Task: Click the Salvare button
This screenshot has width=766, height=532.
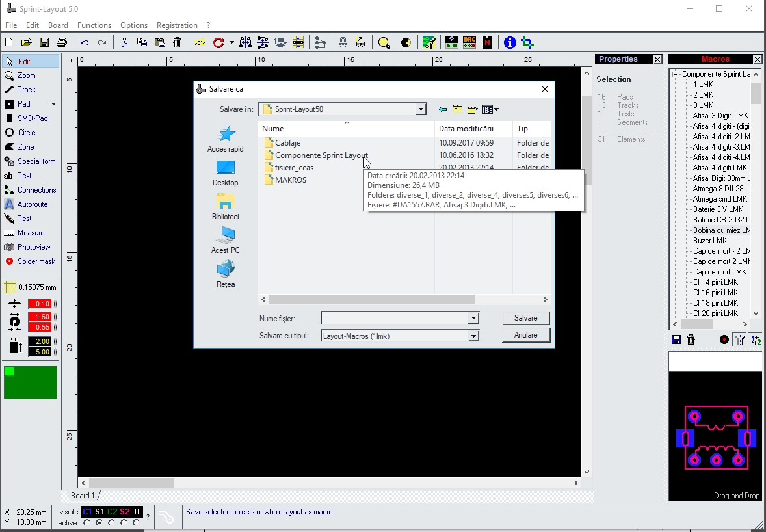Action: pos(525,318)
